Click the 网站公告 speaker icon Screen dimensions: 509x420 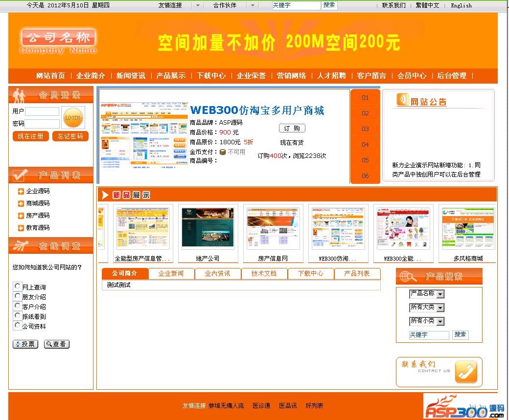(x=402, y=100)
